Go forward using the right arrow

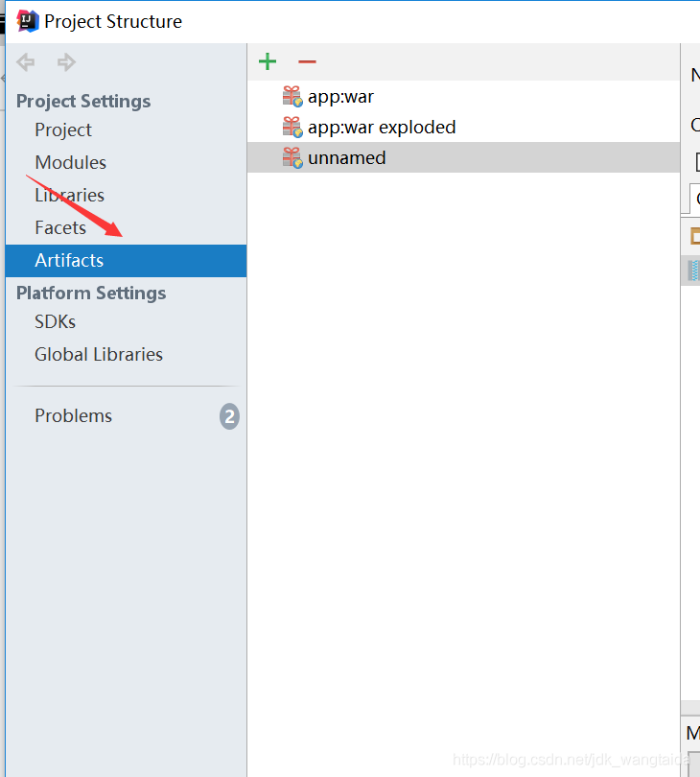(66, 63)
